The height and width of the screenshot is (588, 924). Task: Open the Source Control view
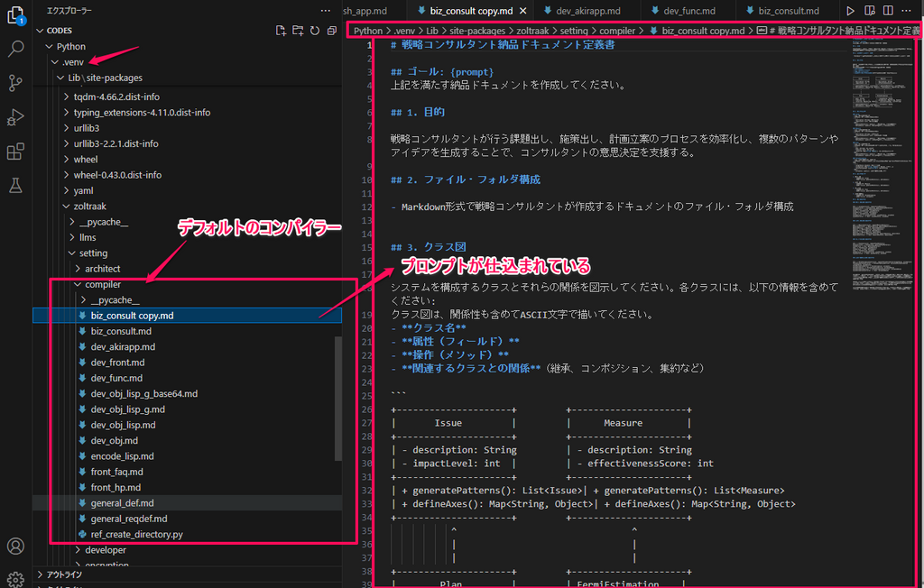[x=16, y=83]
